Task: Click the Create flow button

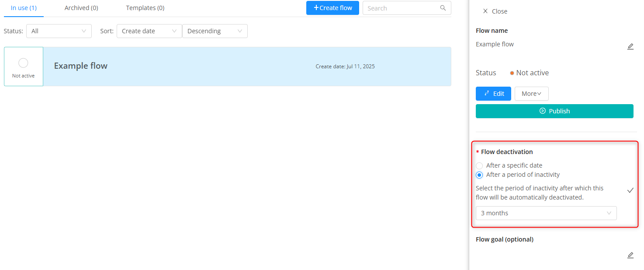Action: 332,8
